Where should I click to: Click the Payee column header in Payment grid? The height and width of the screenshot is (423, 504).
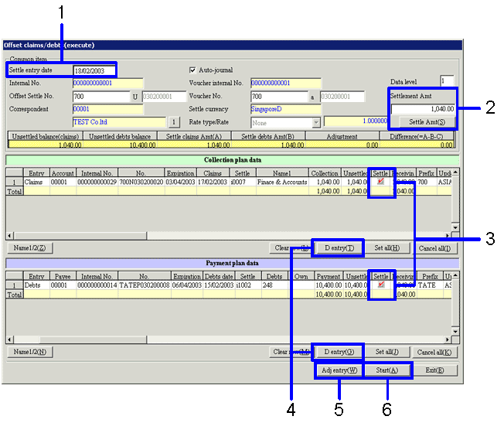[x=63, y=276]
